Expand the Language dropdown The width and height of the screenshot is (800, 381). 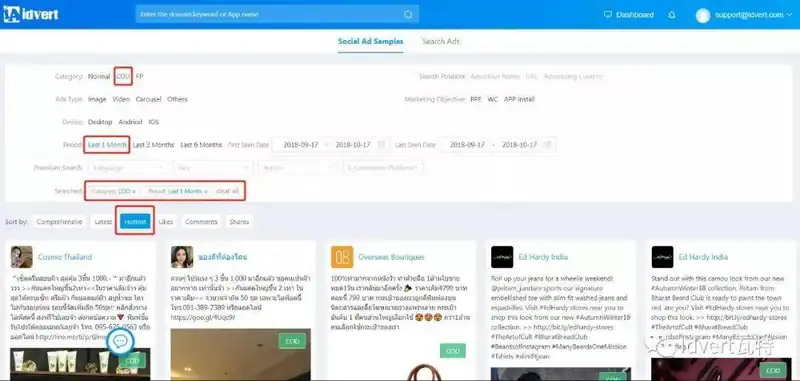point(129,167)
